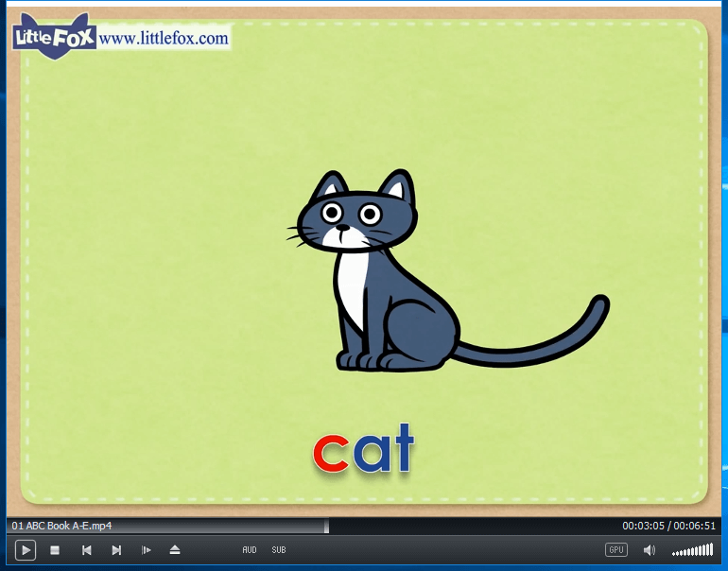
Task: Toggle GPU hardware decoding
Action: coord(616,550)
